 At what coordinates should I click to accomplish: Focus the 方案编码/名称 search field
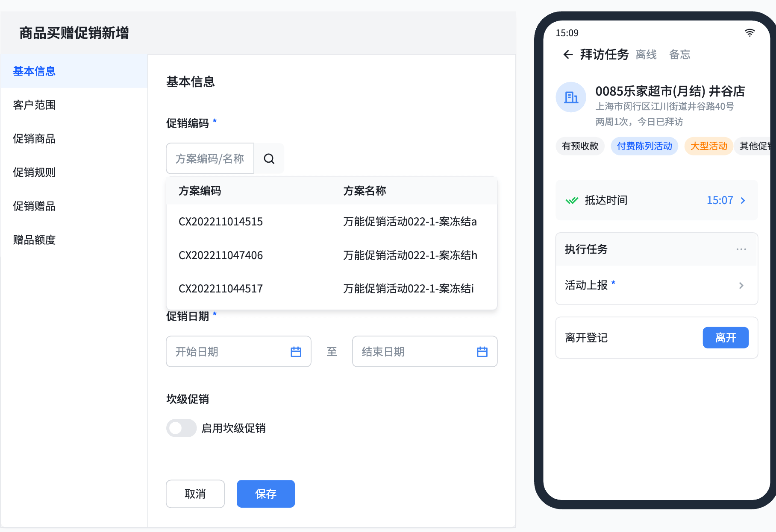pos(209,159)
